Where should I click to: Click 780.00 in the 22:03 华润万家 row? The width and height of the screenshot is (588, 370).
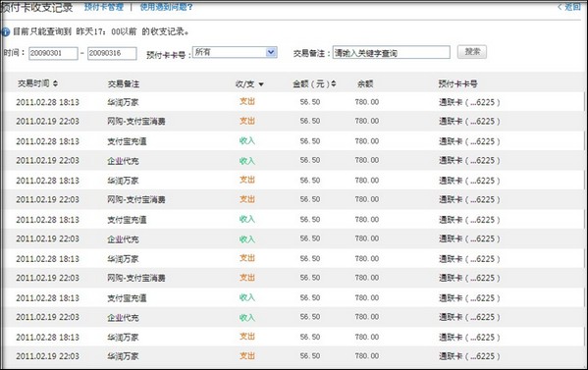pos(367,355)
